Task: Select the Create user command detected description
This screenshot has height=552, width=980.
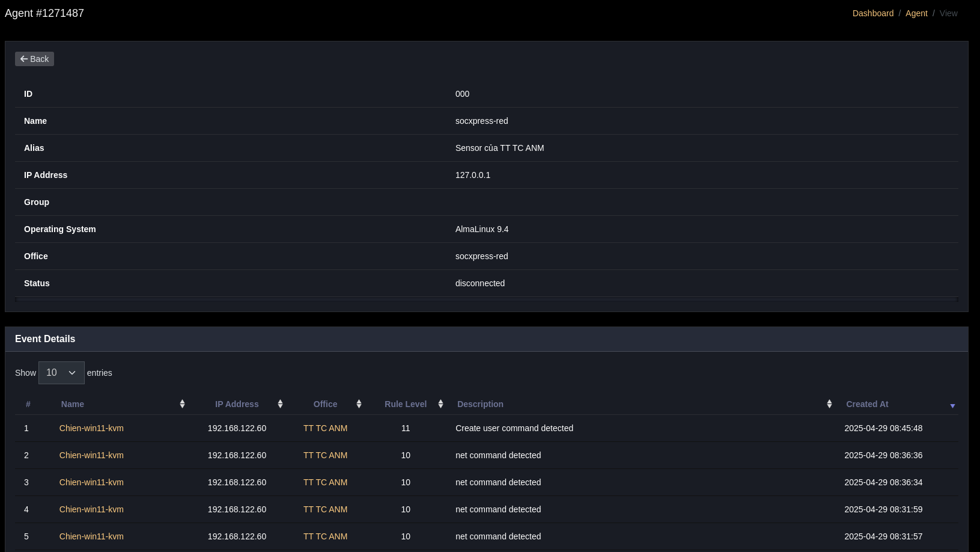Action: point(514,428)
